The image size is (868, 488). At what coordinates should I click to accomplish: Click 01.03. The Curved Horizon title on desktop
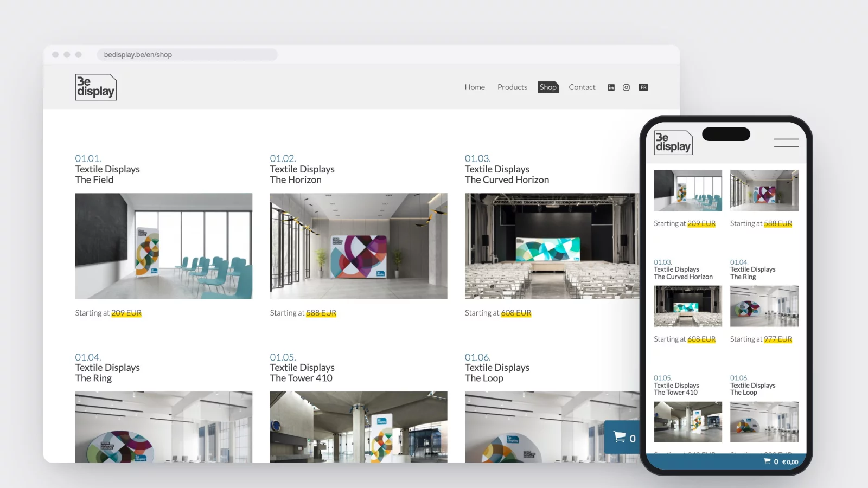[x=507, y=169]
